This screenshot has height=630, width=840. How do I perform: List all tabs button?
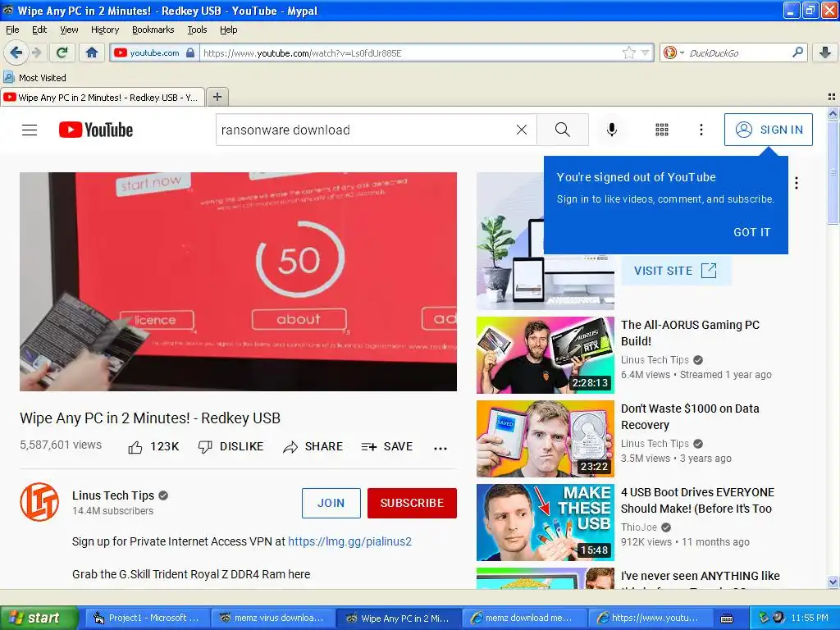[832, 97]
